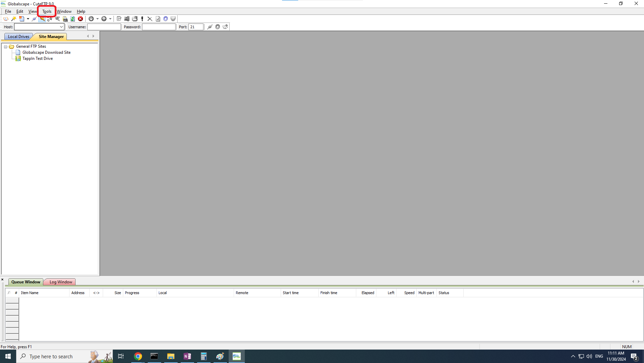Click the New Folder toolbar icon
This screenshot has width=644, height=363.
click(135, 19)
